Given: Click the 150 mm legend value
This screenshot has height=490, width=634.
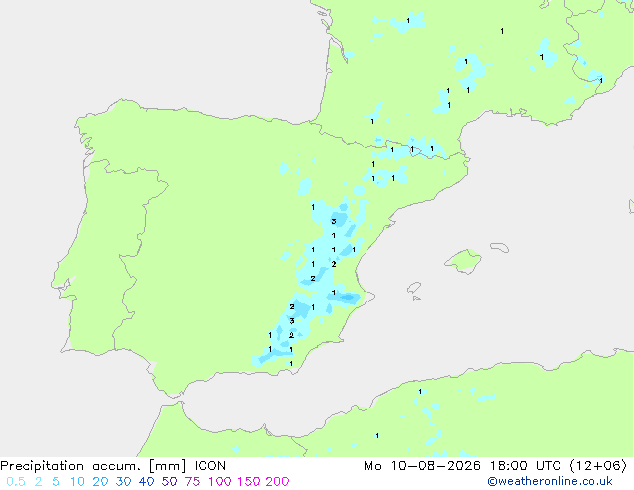Looking at the screenshot, I should [249, 482].
